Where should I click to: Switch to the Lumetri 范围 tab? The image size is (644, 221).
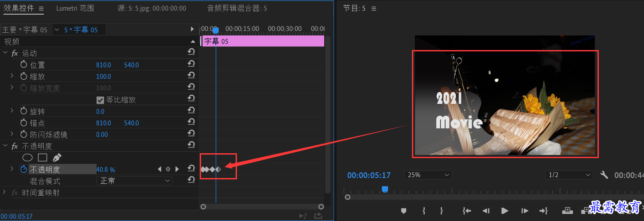coord(75,8)
